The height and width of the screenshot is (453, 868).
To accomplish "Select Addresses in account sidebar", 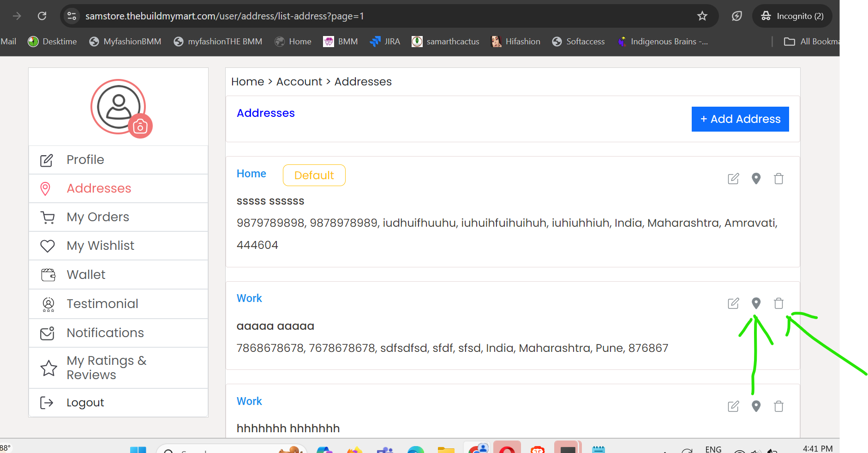I will pos(119,188).
